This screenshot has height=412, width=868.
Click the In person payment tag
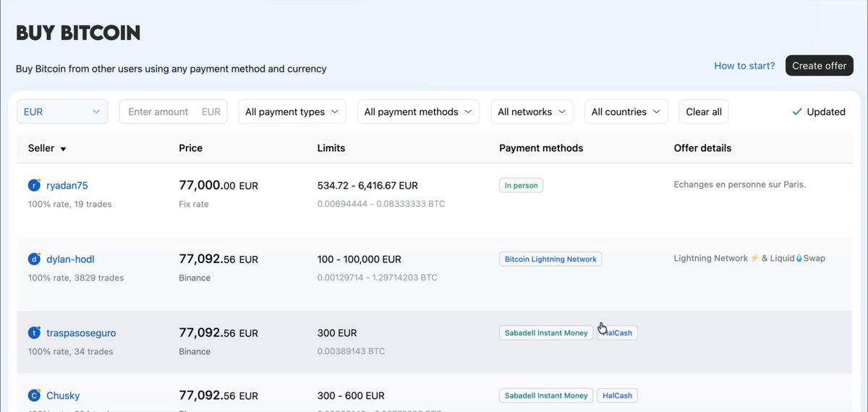522,186
